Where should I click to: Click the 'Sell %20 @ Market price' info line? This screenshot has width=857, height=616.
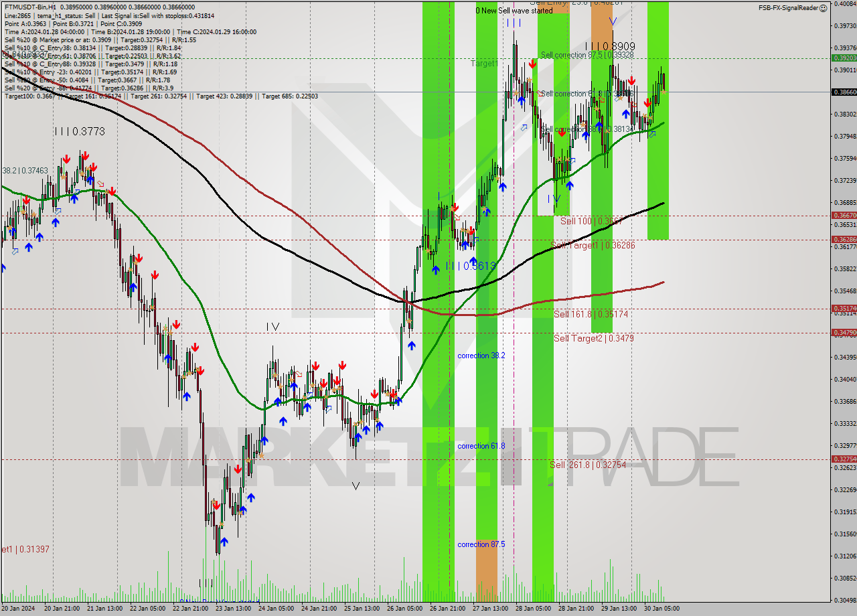click(100, 40)
